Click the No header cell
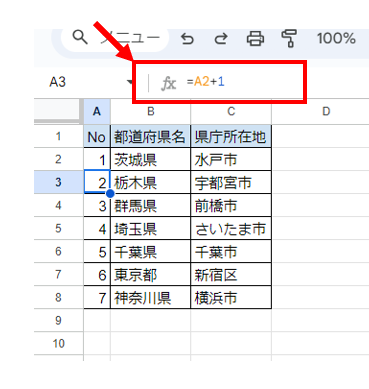Image resolution: width=369 pixels, height=389 pixels. 97,136
